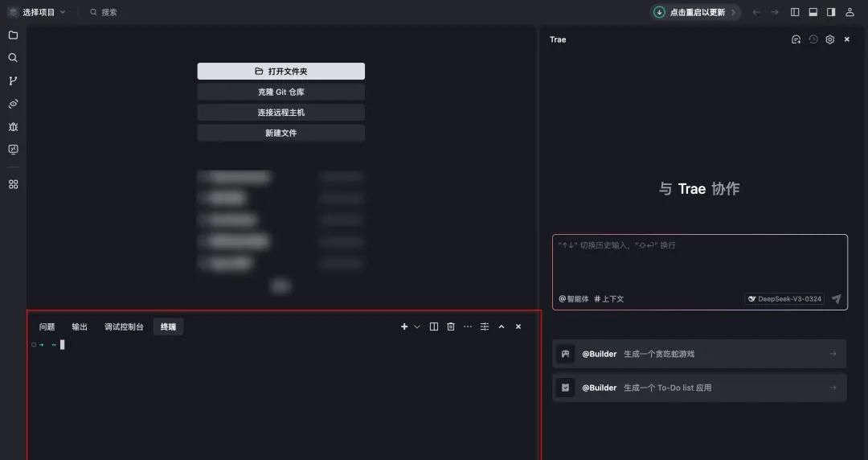
Task: Open the DeepSeek-V3-0324 model selector
Action: [x=784, y=299]
